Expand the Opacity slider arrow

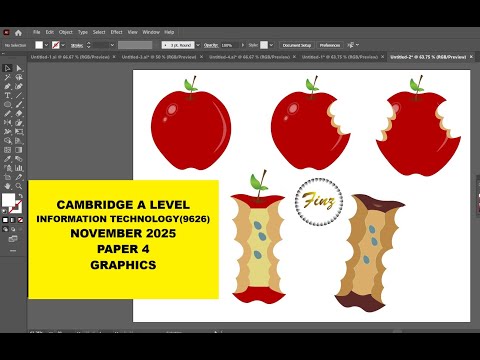[243, 45]
